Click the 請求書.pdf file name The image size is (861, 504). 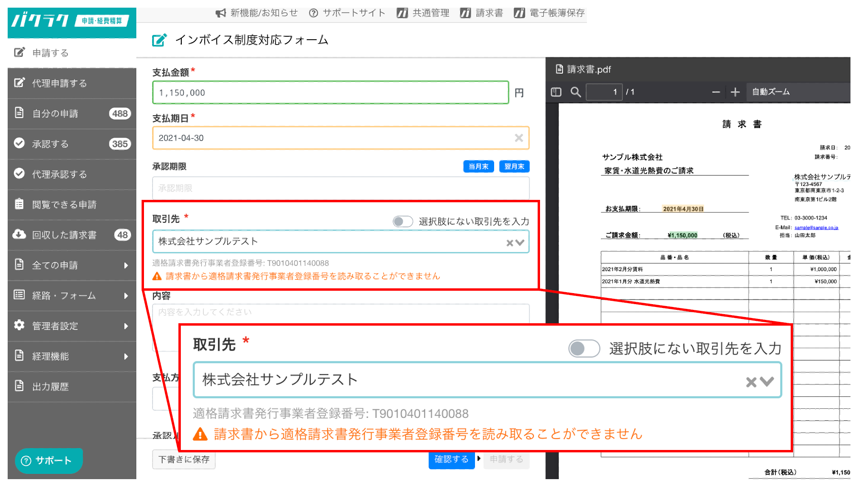pyautogui.click(x=589, y=69)
